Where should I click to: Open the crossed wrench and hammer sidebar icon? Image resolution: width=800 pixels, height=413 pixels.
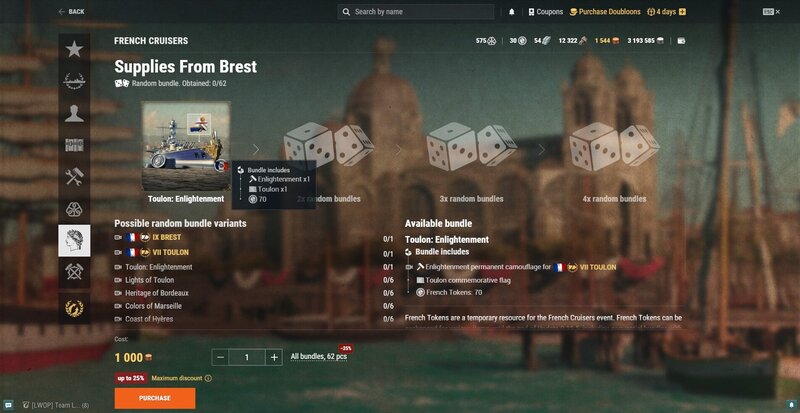point(74,177)
